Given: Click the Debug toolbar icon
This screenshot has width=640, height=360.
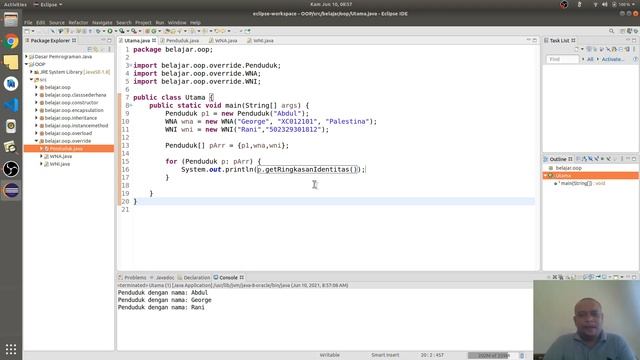Looking at the screenshot, I should (98, 31).
